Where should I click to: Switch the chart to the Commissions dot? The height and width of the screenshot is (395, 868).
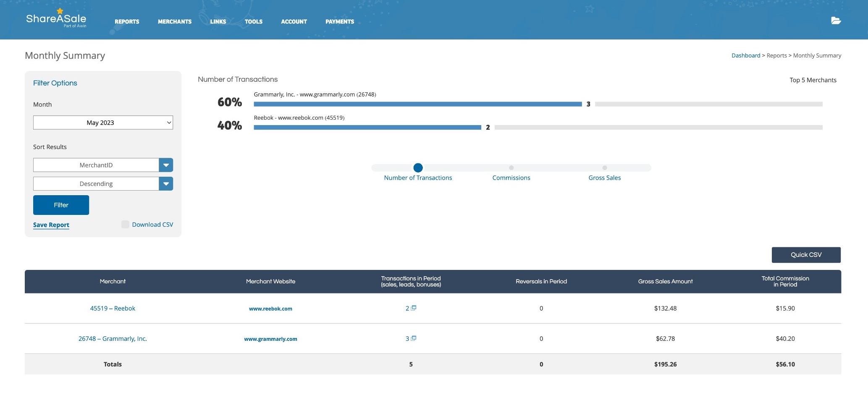(511, 167)
